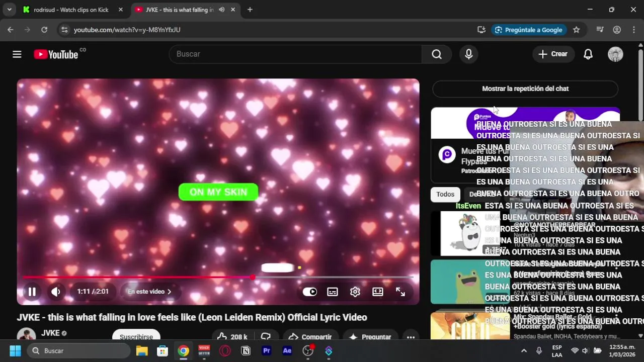Close the rodrisud Kick tab
The image size is (644, 362).
[121, 10]
